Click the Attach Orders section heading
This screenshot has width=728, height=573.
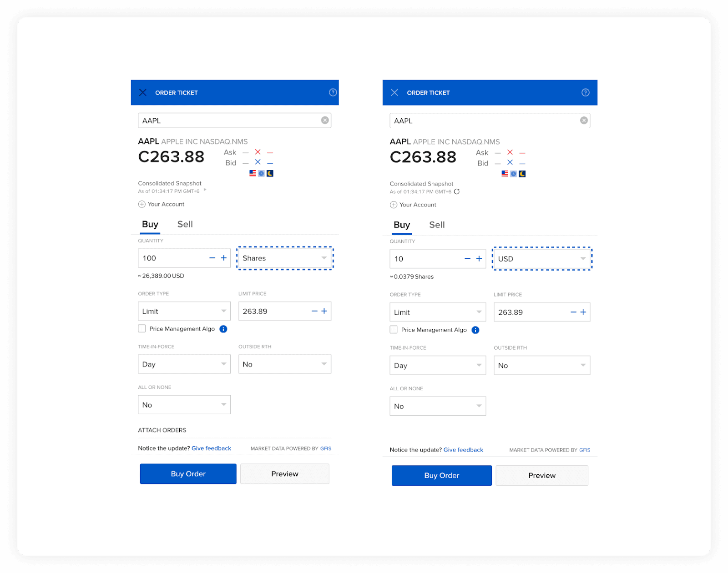click(162, 430)
